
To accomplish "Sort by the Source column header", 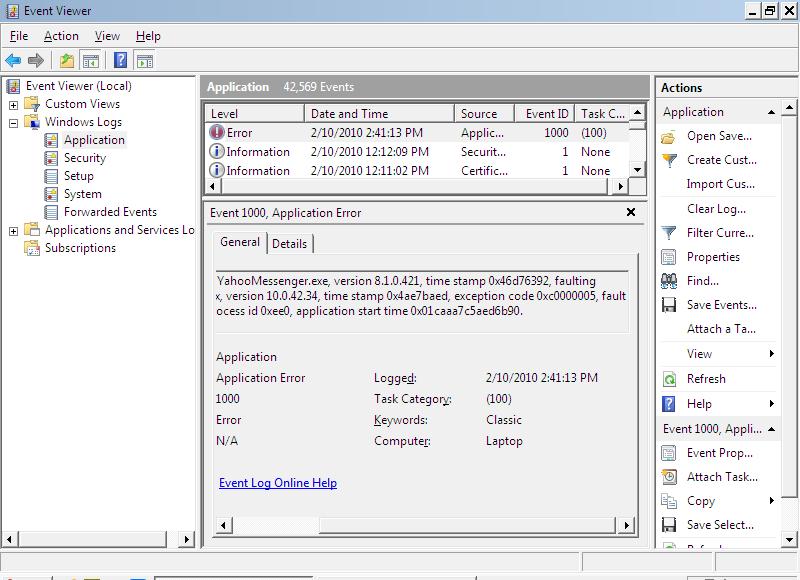I will (484, 113).
